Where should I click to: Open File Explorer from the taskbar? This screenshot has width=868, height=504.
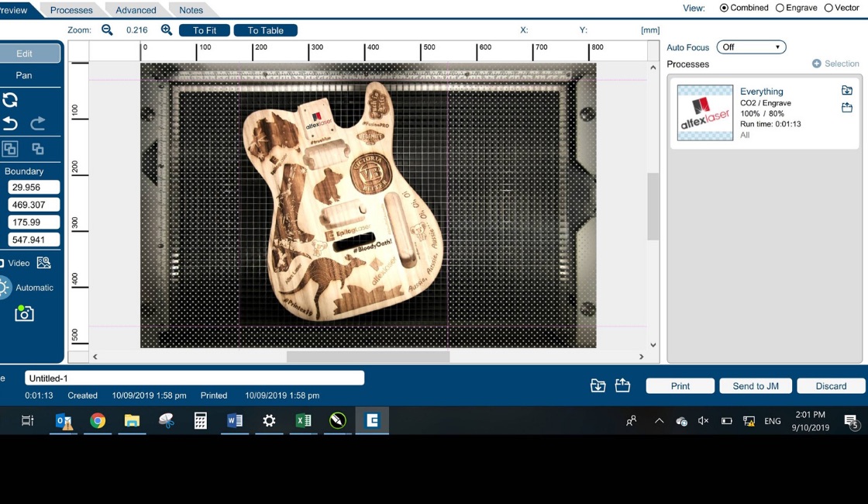[x=132, y=421]
